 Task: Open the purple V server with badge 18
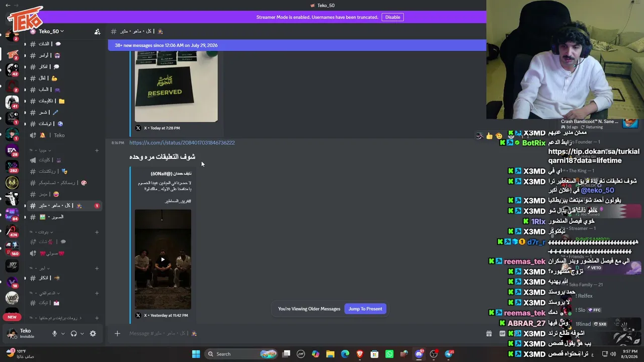point(12,282)
